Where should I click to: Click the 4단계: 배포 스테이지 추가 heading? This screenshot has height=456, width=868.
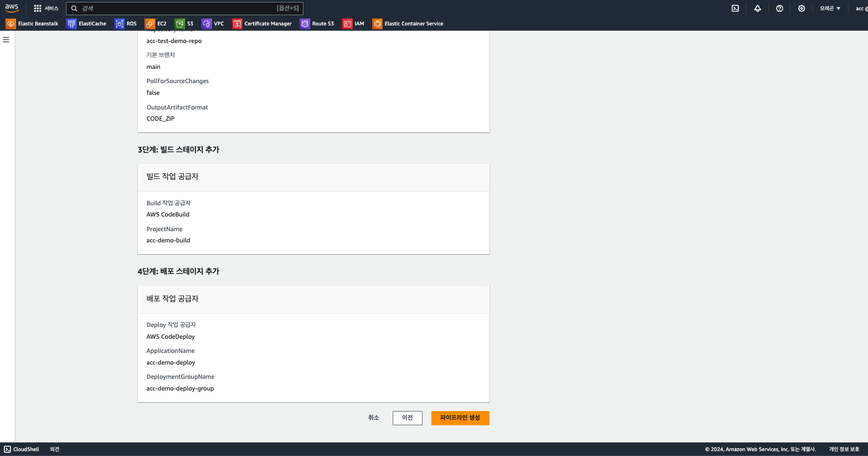[x=178, y=271]
